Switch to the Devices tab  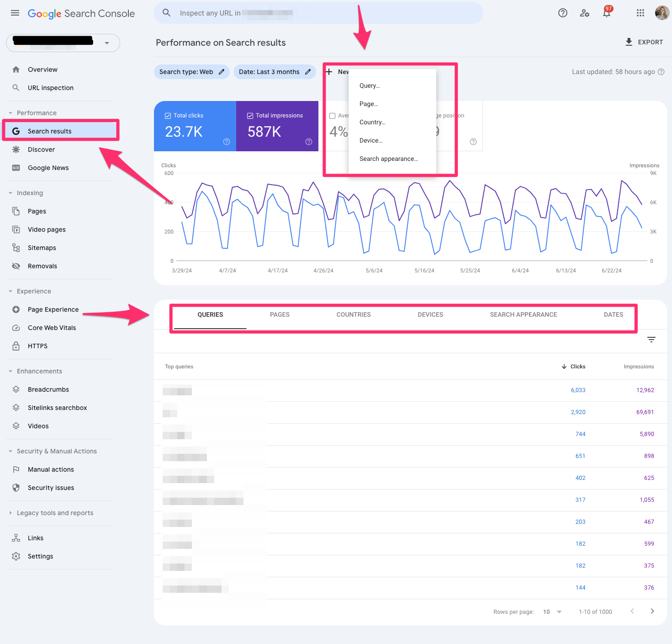click(430, 314)
